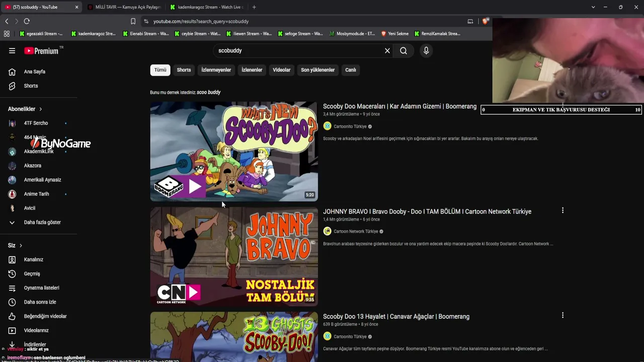Open Scooby Doo 13 Hayalet Canavar Ağaçlar title
The width and height of the screenshot is (644, 362).
pyautogui.click(x=396, y=316)
